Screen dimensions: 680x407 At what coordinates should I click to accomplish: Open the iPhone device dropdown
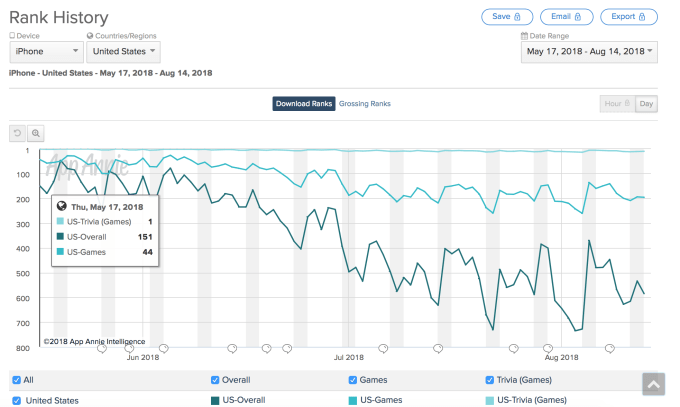click(x=46, y=51)
